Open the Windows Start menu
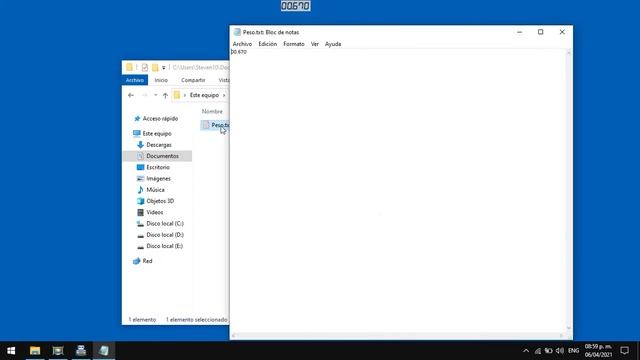This screenshot has height=360, width=640. (x=11, y=351)
